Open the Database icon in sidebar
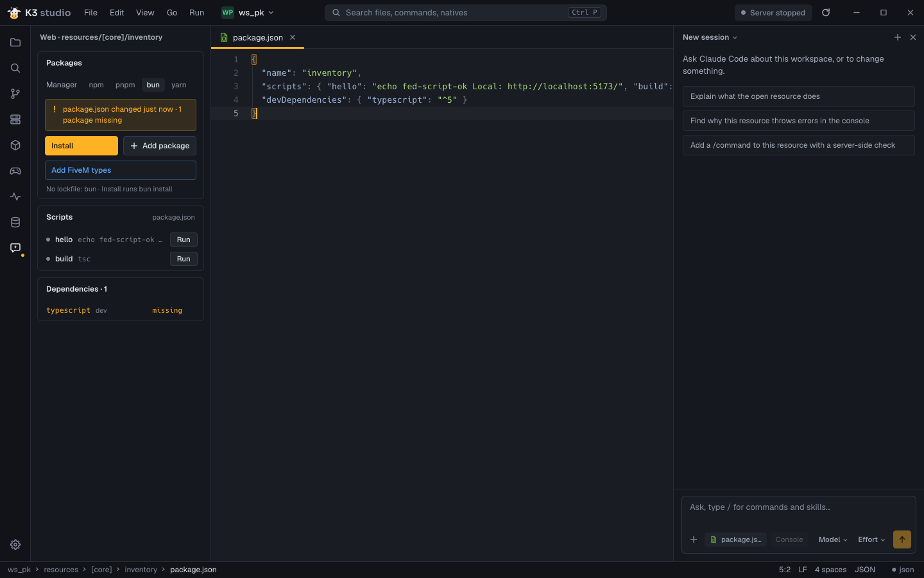The height and width of the screenshot is (578, 924). (15, 222)
